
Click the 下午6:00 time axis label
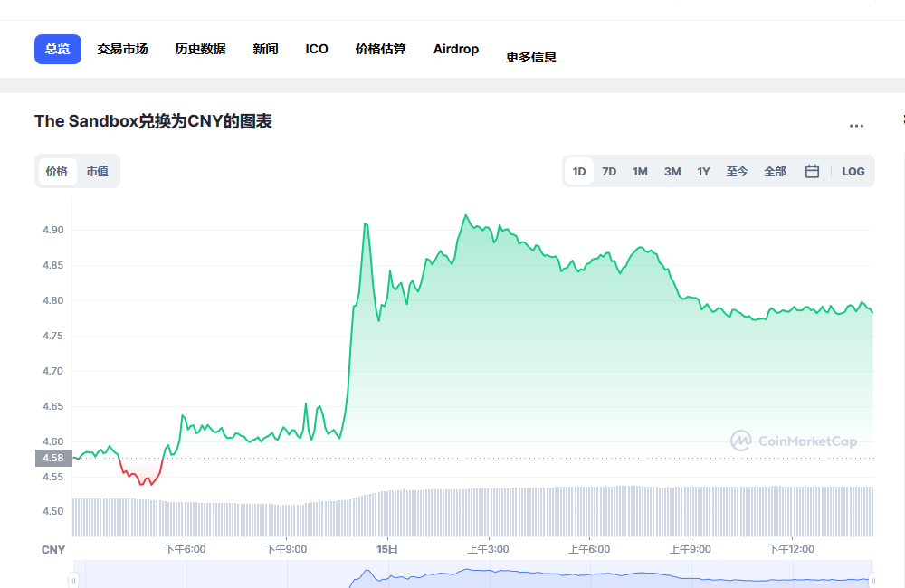(x=186, y=549)
